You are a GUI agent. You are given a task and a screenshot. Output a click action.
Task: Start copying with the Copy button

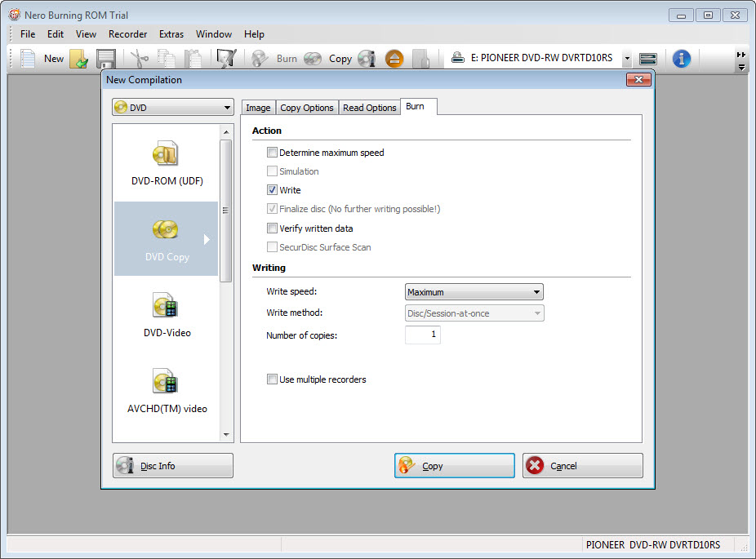pos(455,465)
